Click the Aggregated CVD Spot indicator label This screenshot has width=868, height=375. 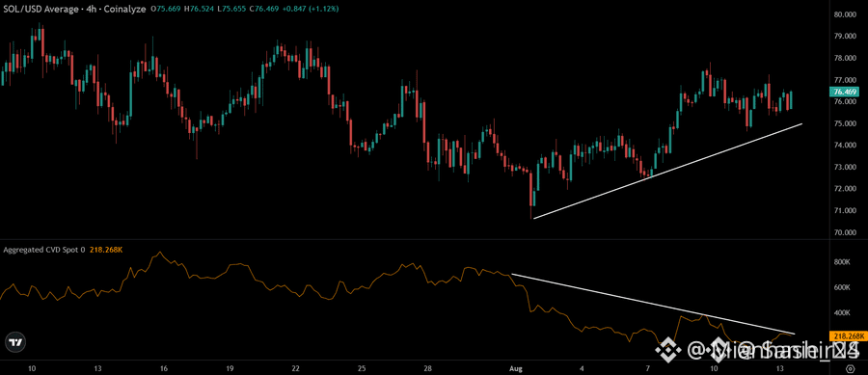pos(44,250)
